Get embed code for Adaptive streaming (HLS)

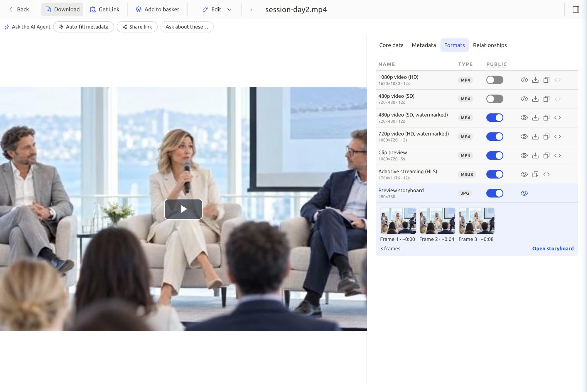pyautogui.click(x=546, y=174)
